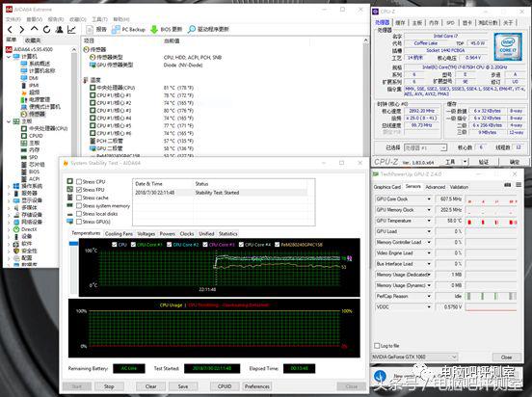The width and height of the screenshot is (532, 397).
Task: Enable the Stress cache checkbox
Action: pos(79,198)
